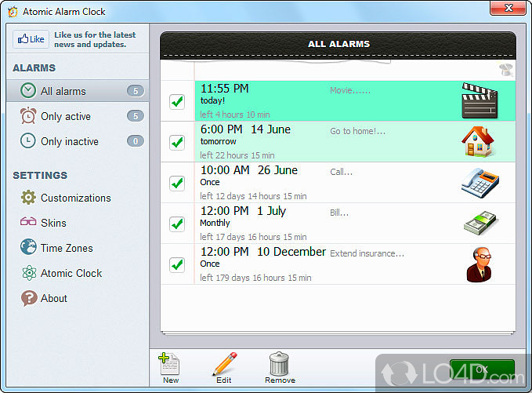The image size is (532, 393).
Task: Click the All alarms count badge 5
Action: pyautogui.click(x=136, y=91)
